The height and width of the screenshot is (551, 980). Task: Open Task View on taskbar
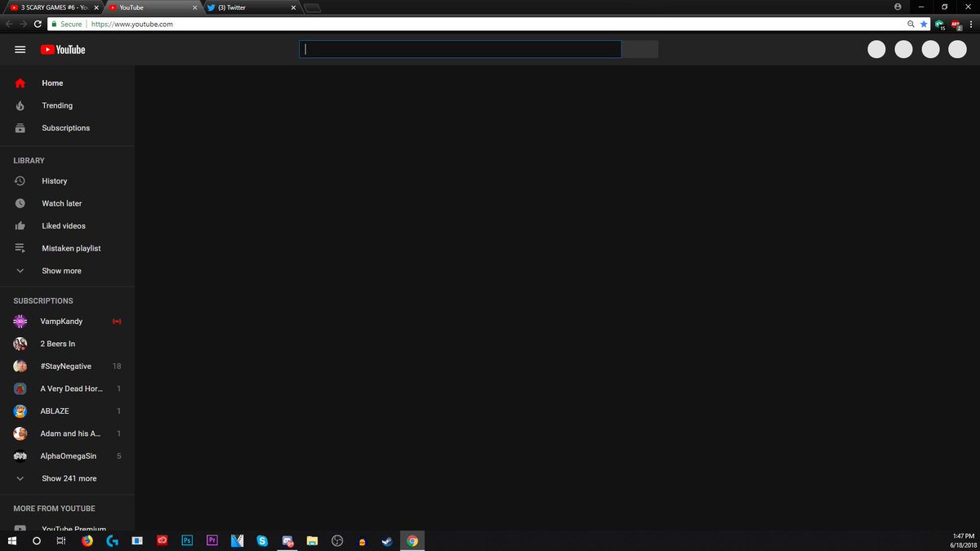tap(61, 540)
